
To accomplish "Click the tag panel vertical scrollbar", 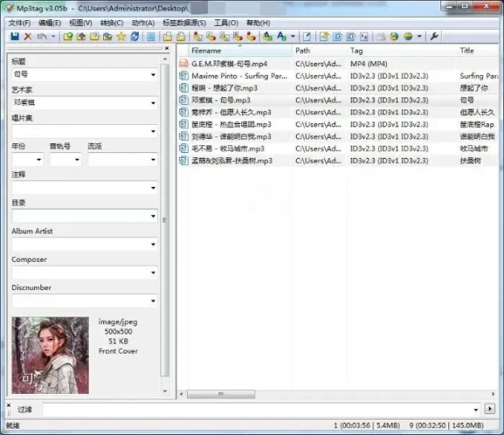I will pyautogui.click(x=165, y=222).
